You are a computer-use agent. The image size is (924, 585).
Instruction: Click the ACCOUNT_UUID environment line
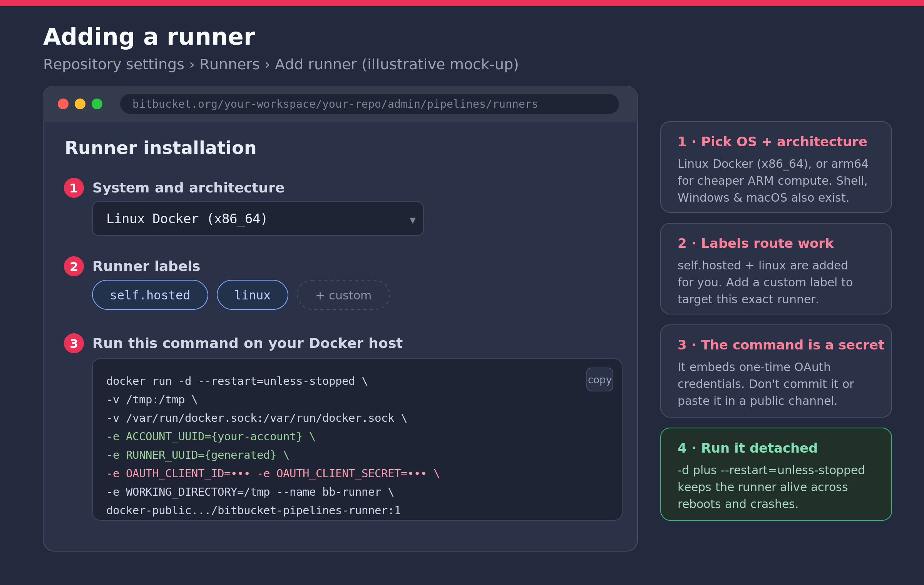(x=211, y=436)
